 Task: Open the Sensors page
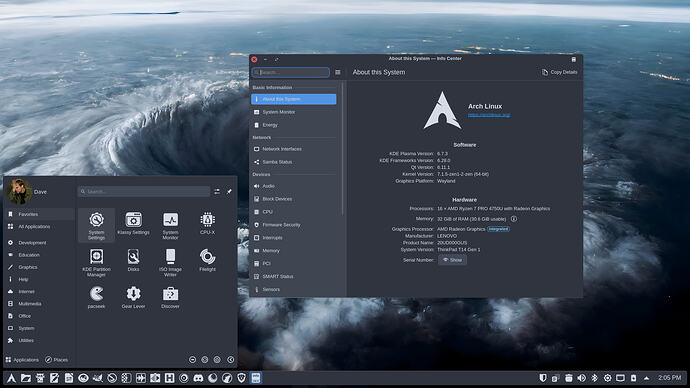pyautogui.click(x=294, y=289)
